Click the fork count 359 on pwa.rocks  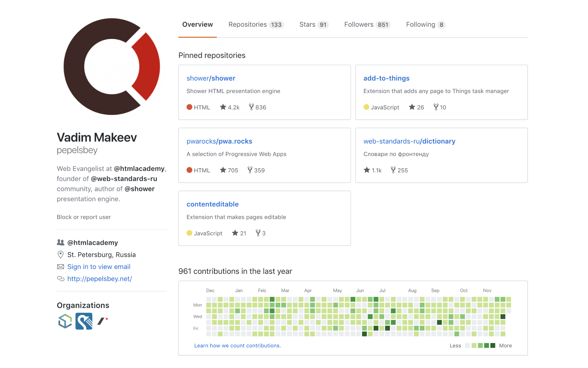pyautogui.click(x=256, y=170)
